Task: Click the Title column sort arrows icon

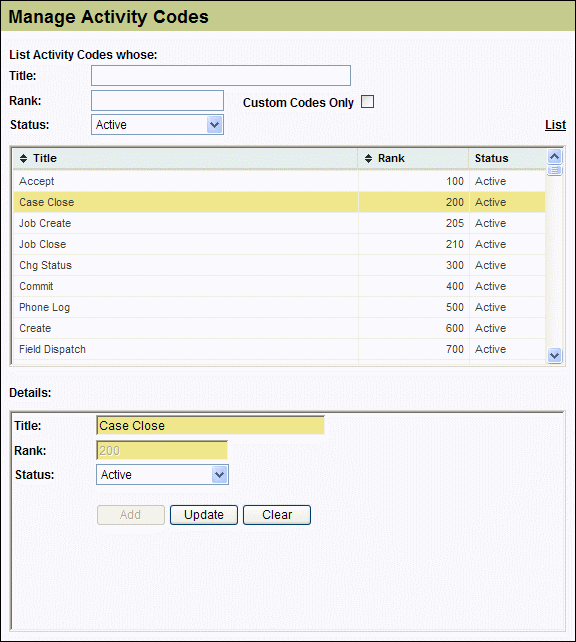Action: click(23, 158)
